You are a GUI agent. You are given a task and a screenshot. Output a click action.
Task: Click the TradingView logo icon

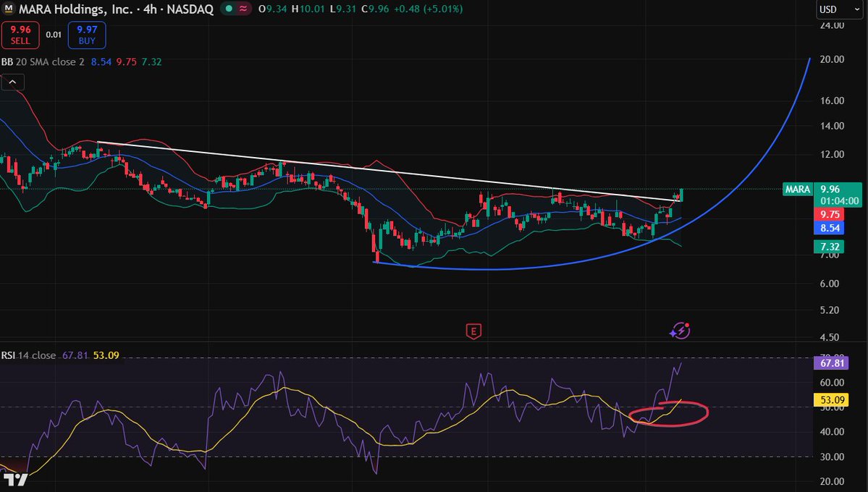point(14,480)
